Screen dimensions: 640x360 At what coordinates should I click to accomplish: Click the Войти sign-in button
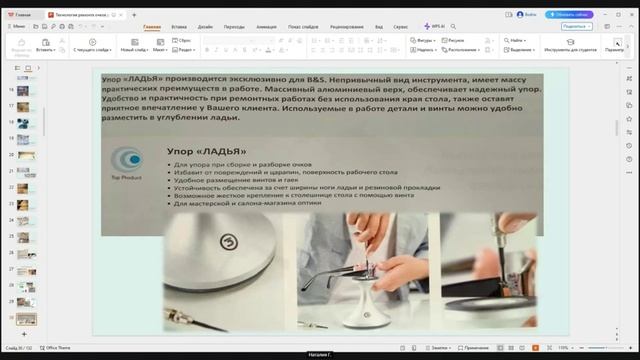(x=527, y=15)
